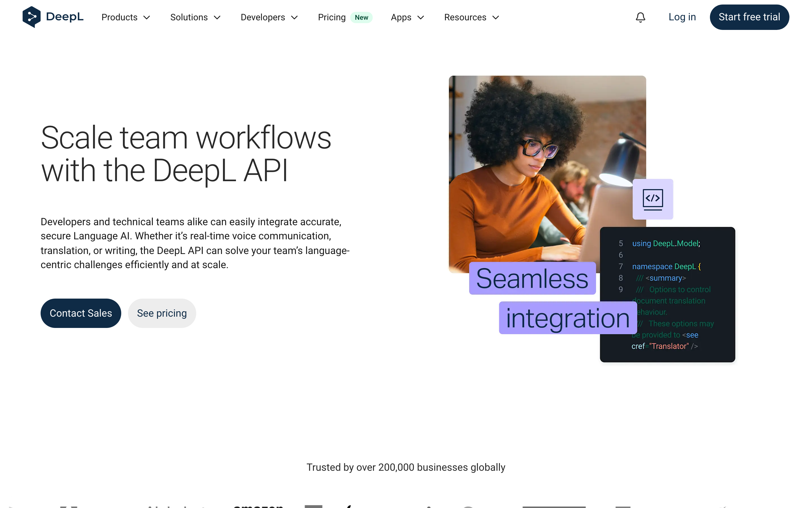This screenshot has width=812, height=508.
Task: Expand the Products chevron
Action: click(x=147, y=17)
